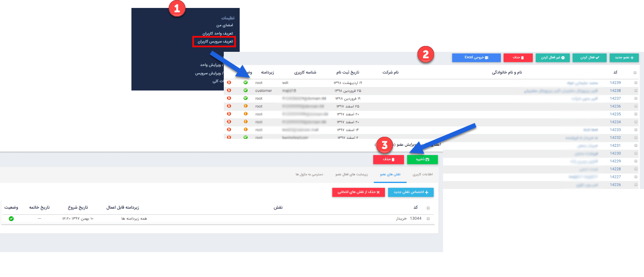The height and width of the screenshot is (277, 644).
Task: Click red dollar icon in row 14235
Action: point(229,114)
